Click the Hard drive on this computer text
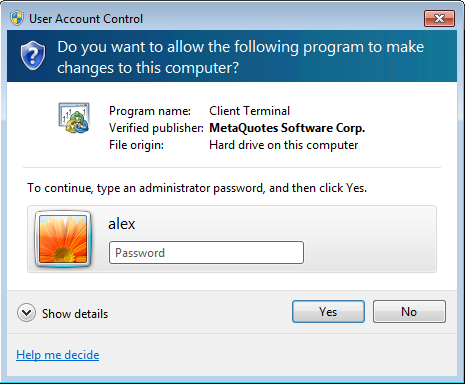 [283, 145]
